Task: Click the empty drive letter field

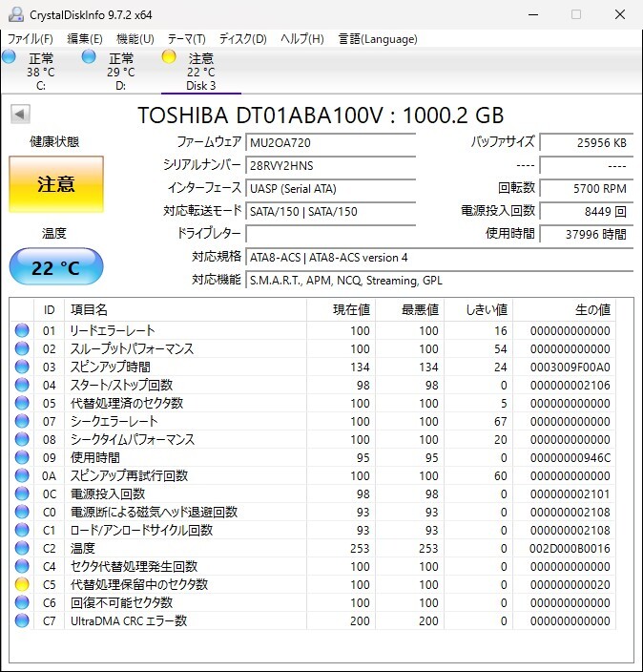Action: pyautogui.click(x=330, y=234)
